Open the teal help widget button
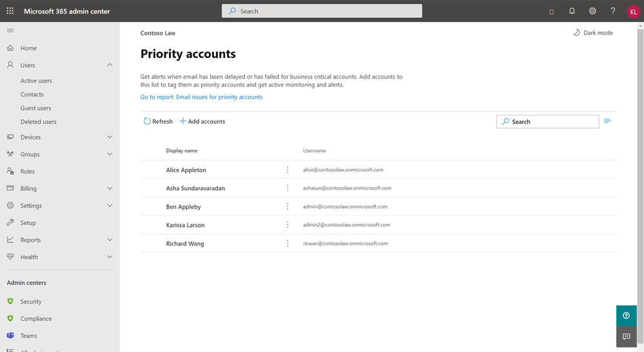The image size is (644, 352). coord(627,315)
